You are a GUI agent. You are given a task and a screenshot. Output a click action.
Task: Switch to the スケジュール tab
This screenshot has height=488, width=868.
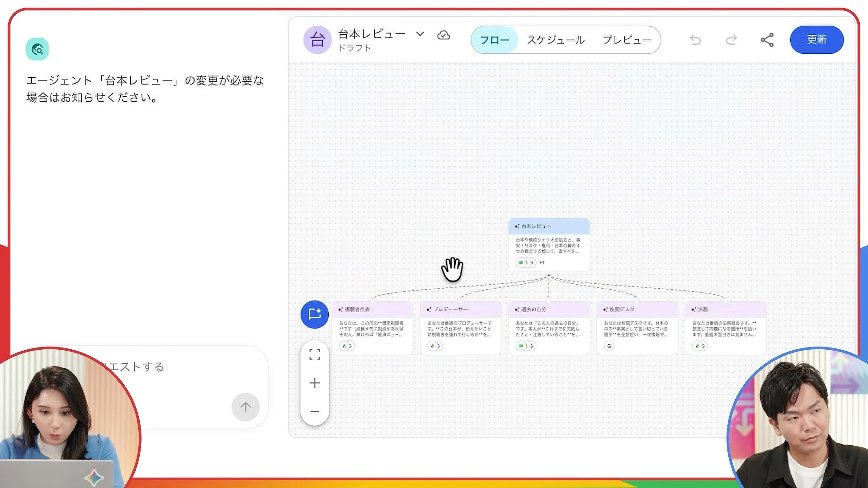pyautogui.click(x=556, y=40)
